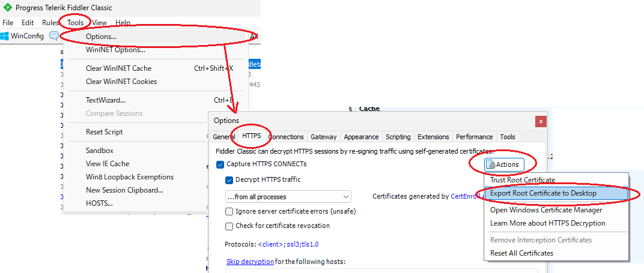Viewport: 644px width, 273px height.
Task: Choose Options... from Tools menu
Action: point(156,37)
